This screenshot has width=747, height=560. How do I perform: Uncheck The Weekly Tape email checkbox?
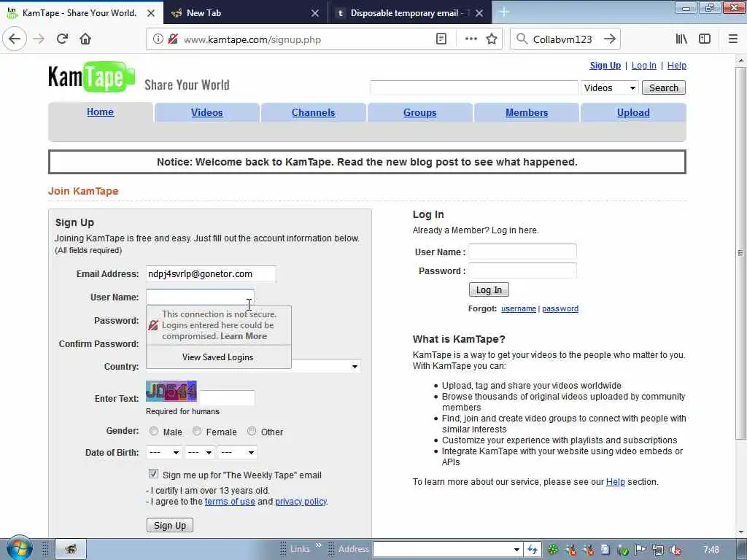[x=153, y=474]
